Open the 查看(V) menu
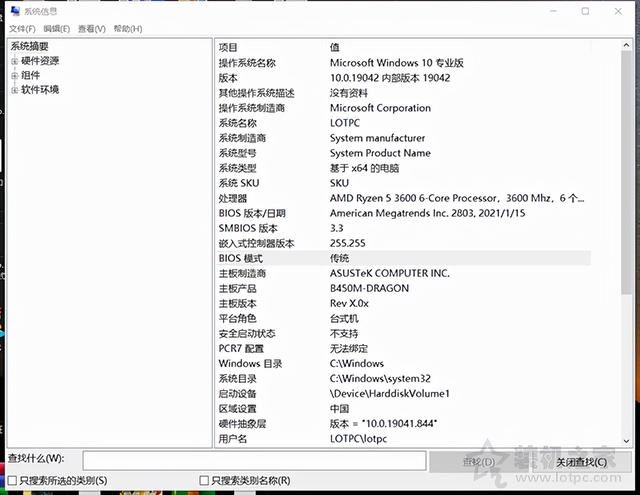The height and width of the screenshot is (495, 640). pyautogui.click(x=92, y=29)
